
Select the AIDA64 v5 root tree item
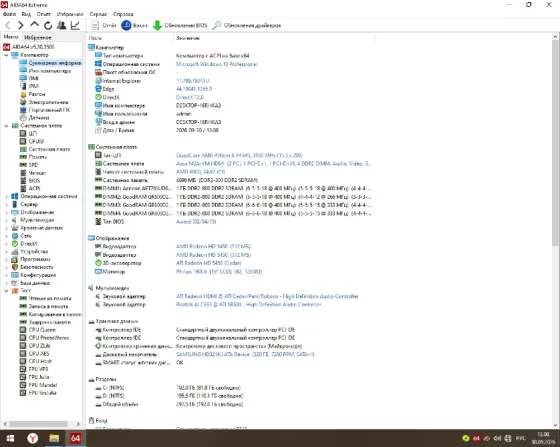[29, 47]
